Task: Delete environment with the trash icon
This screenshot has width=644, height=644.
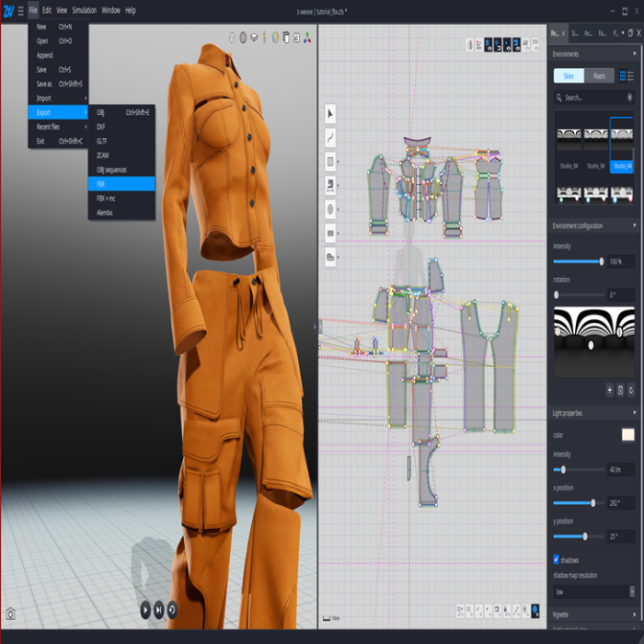Action: [x=620, y=390]
